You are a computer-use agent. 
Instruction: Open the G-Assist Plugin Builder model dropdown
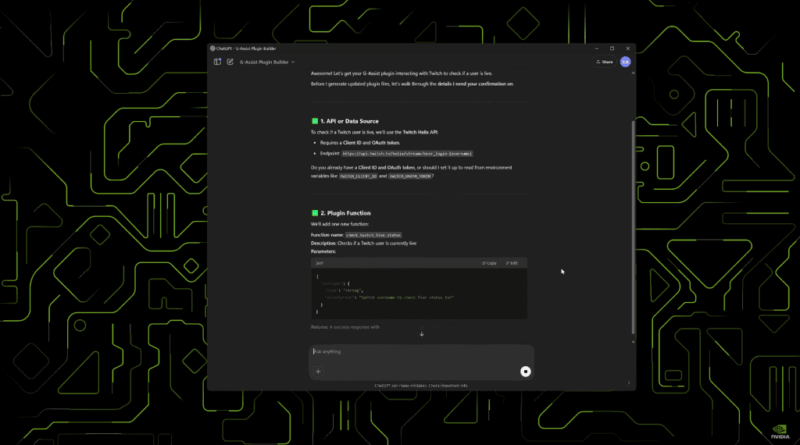(267, 62)
